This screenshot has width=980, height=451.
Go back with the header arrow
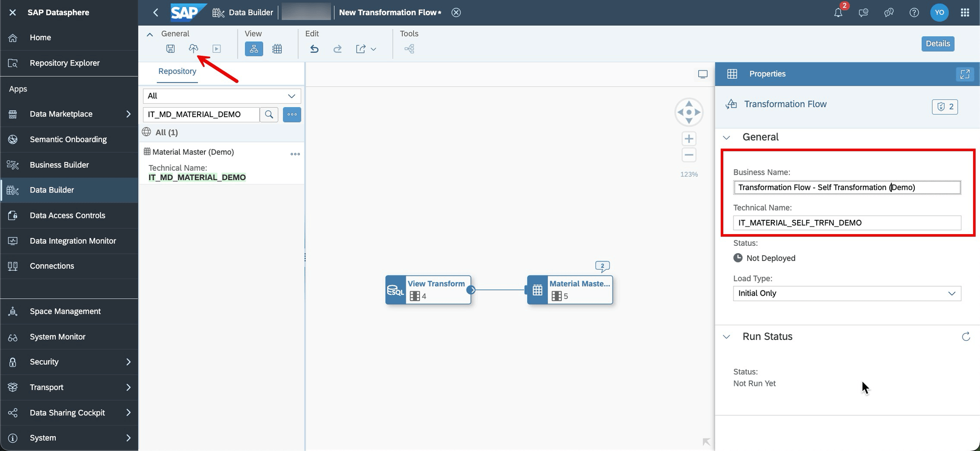click(156, 12)
